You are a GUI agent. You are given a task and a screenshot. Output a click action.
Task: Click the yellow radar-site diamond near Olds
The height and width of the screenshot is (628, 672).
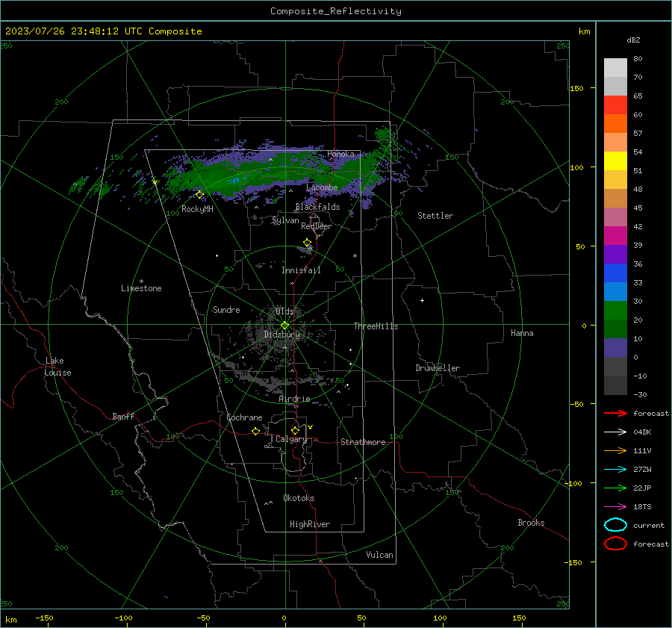coord(284,326)
